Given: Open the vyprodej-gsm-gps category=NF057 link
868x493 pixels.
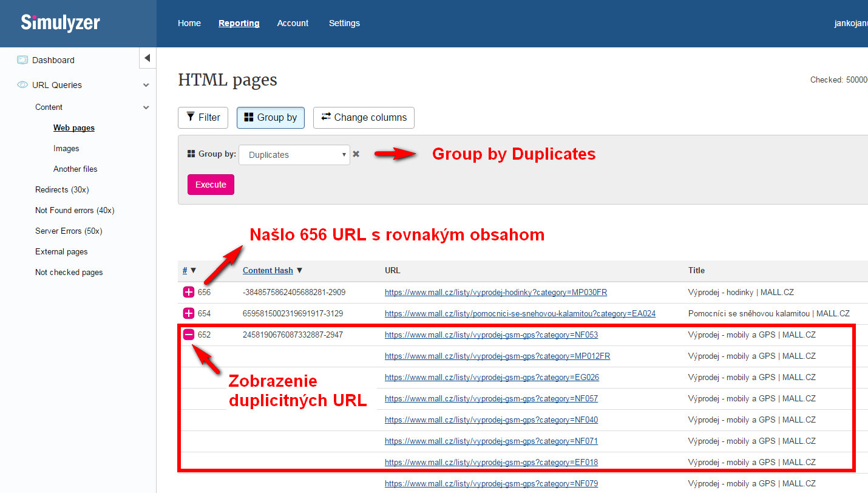Looking at the screenshot, I should 491,398.
